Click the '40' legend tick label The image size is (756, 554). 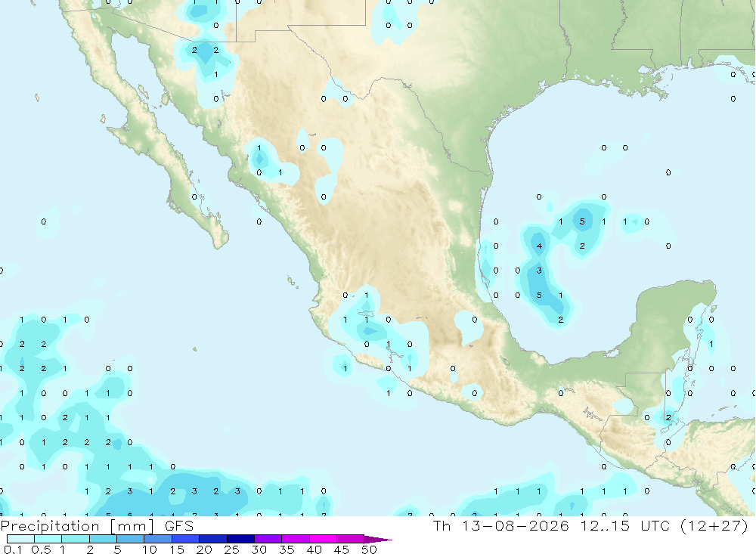coord(314,549)
